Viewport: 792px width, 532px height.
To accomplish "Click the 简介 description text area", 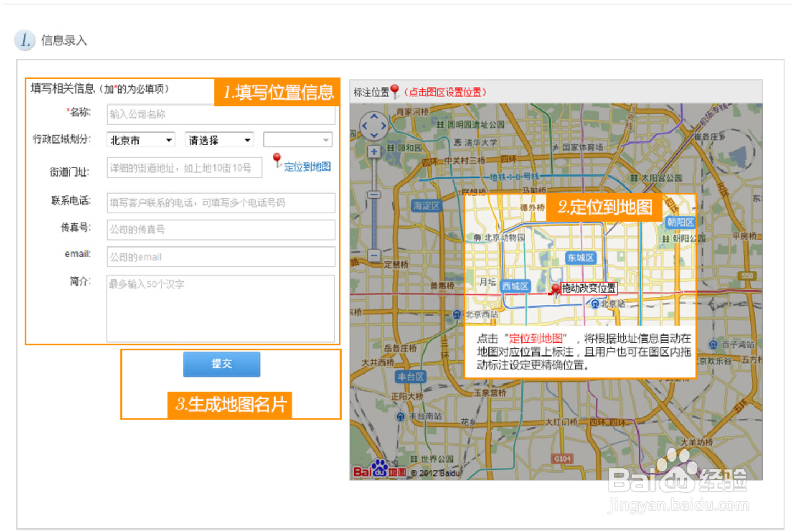I will [x=221, y=308].
